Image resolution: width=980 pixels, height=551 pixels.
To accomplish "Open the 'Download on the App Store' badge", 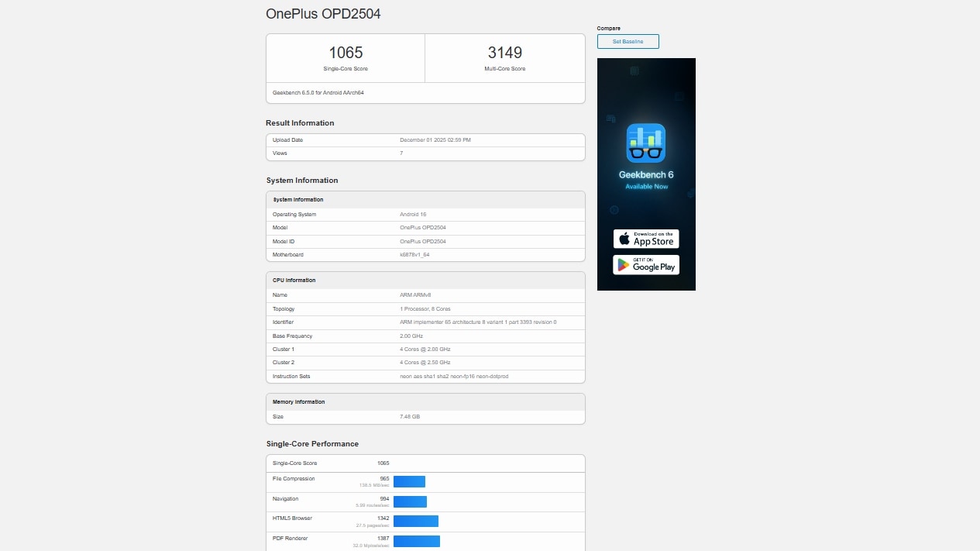I will (x=646, y=238).
